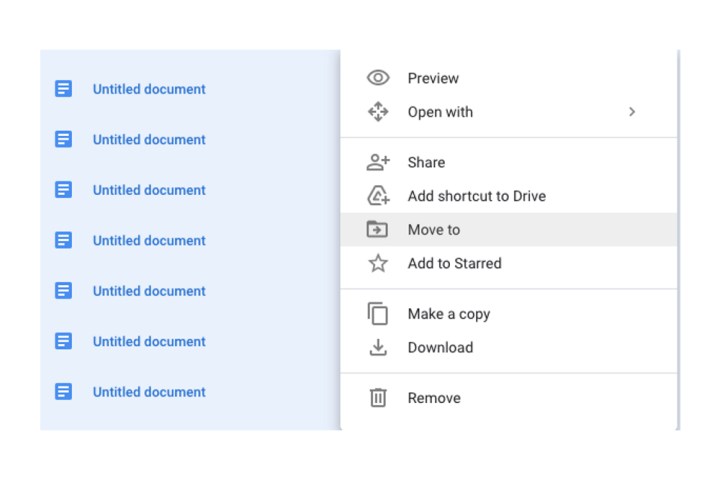Click the Move to folder icon
The height and width of the screenshot is (480, 720).
pyautogui.click(x=377, y=229)
